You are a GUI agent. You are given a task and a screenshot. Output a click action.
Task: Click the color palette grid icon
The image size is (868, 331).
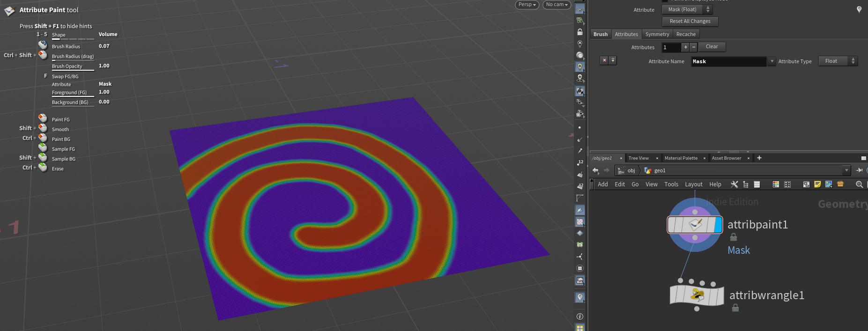[776, 184]
